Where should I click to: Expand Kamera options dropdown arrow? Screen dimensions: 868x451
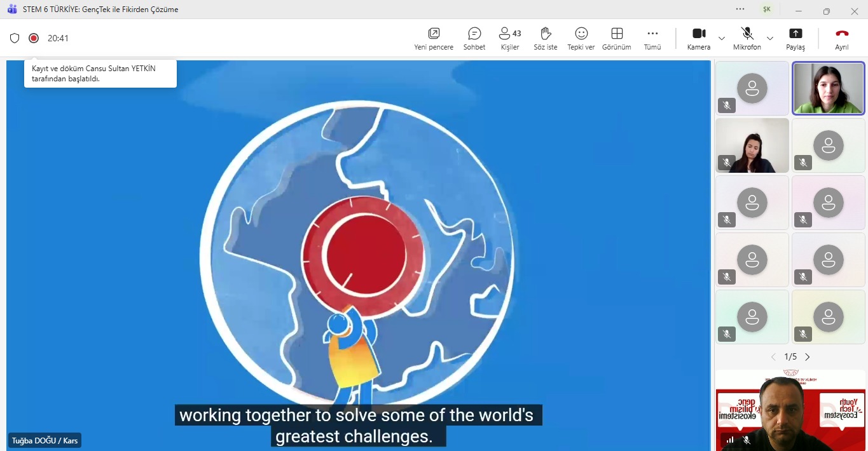722,38
